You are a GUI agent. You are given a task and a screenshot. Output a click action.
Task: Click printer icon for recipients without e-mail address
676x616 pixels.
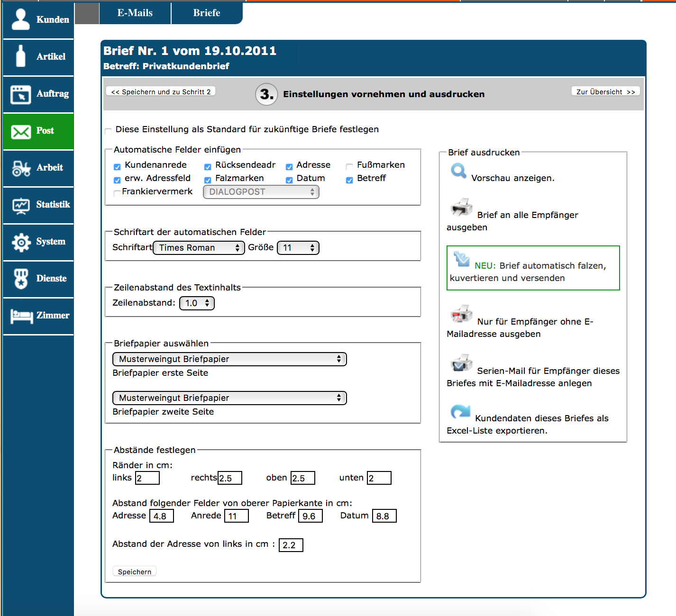461,314
